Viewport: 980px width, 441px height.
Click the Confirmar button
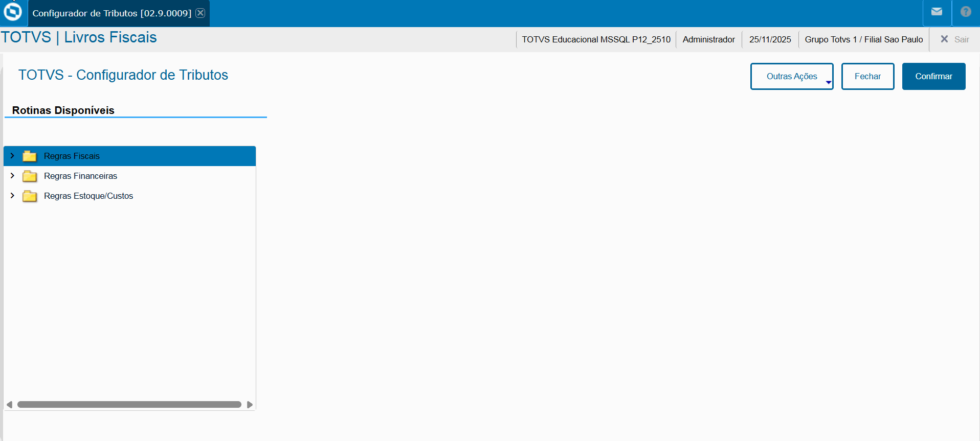click(x=933, y=76)
